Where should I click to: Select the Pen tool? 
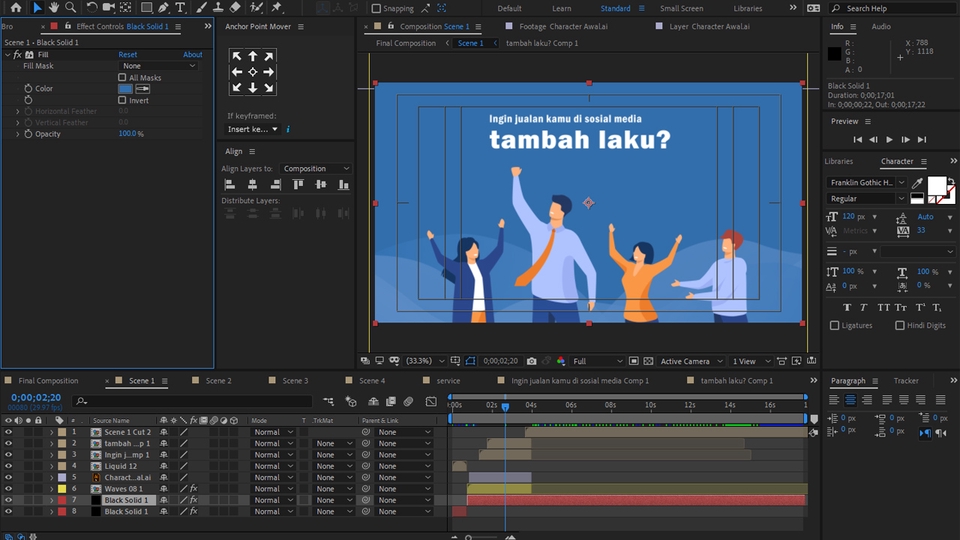click(x=163, y=7)
